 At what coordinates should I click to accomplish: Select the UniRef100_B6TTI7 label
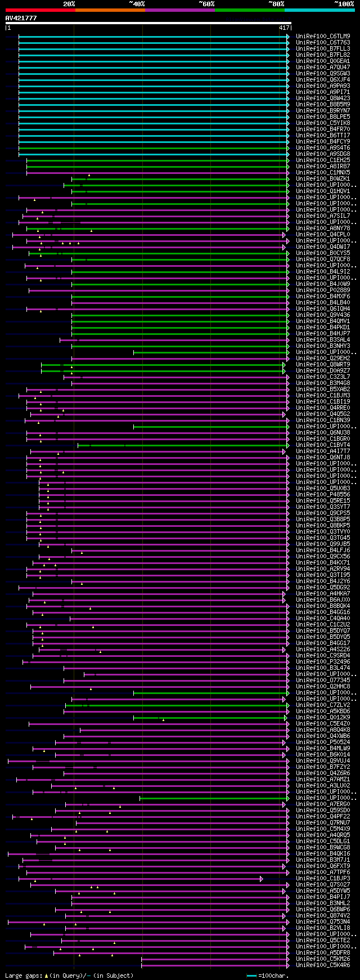(x=323, y=136)
